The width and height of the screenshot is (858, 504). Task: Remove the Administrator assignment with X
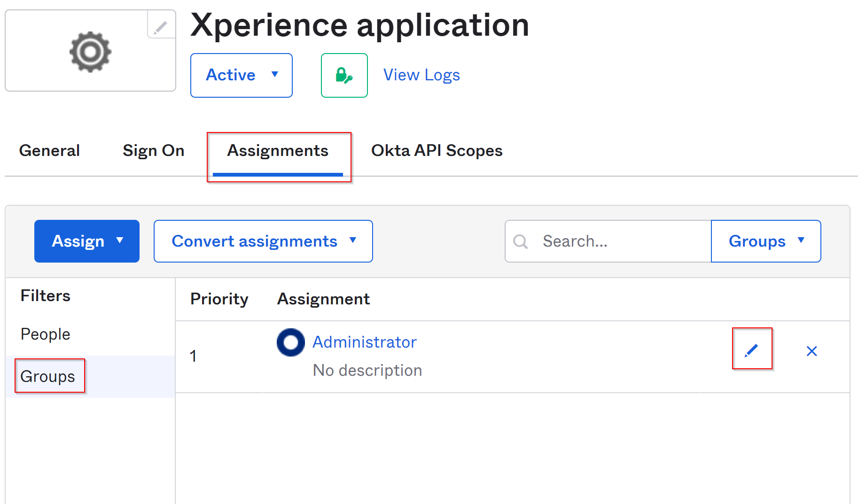(x=811, y=351)
